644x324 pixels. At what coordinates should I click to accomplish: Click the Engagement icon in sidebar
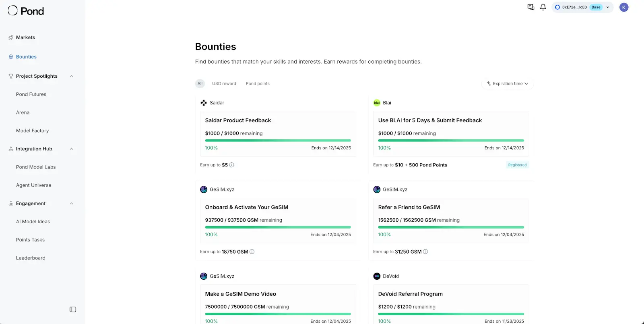[11, 204]
